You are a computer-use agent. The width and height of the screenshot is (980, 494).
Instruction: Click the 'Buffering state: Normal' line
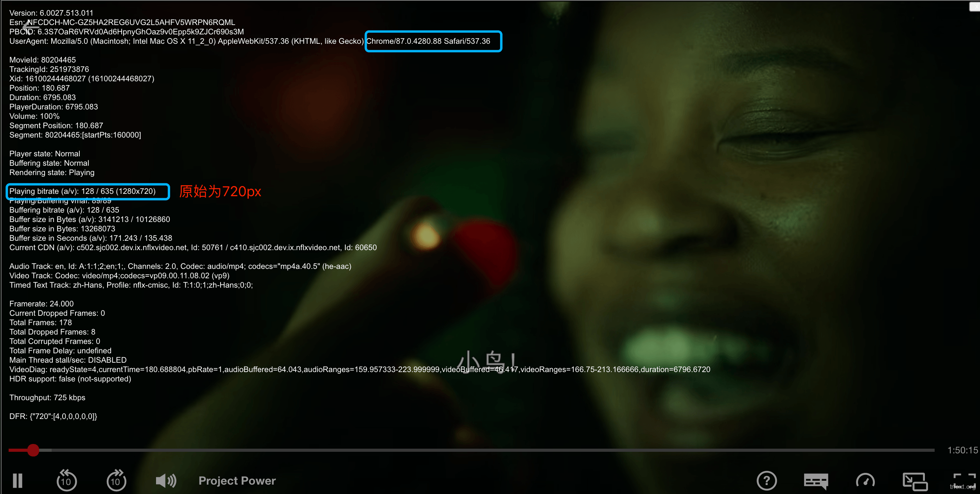(x=49, y=163)
